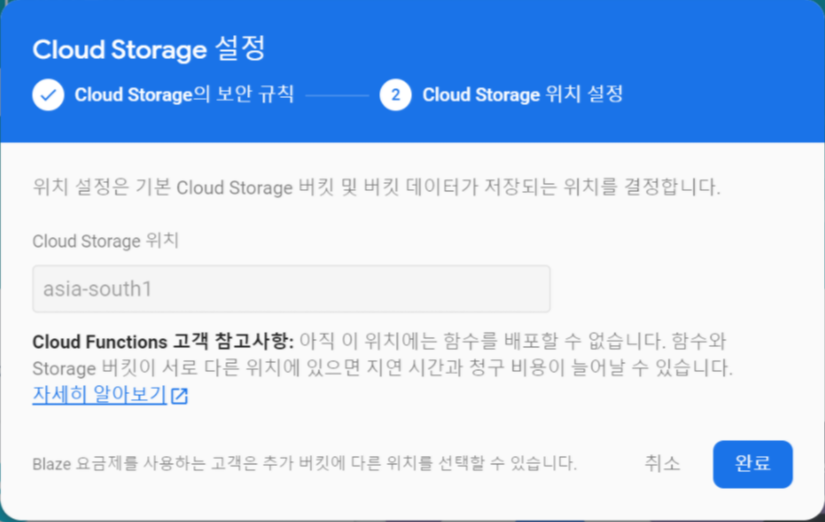Go back to Cloud Storage의 보안 규칙 step
Viewport: 825px width, 522px height.
click(x=184, y=95)
